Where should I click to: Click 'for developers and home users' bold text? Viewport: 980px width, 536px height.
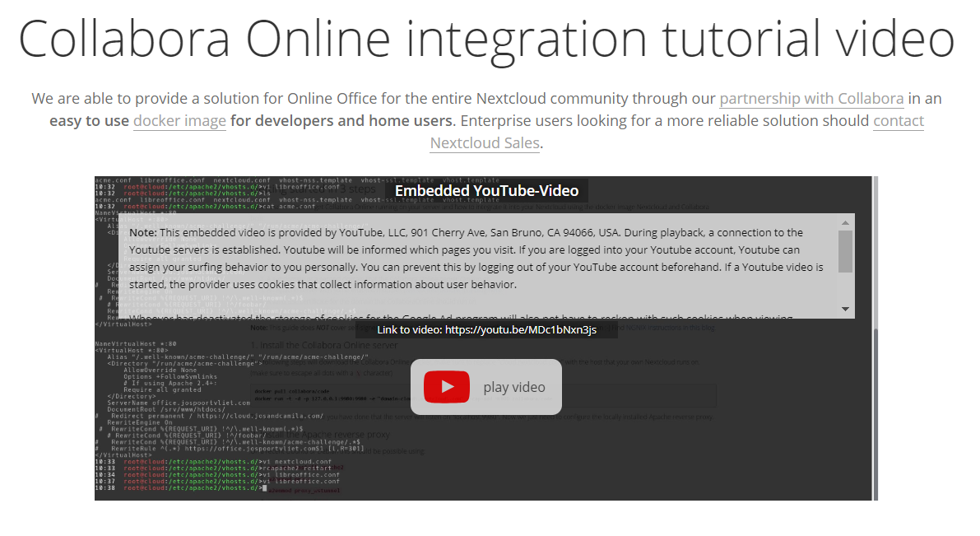(x=341, y=121)
